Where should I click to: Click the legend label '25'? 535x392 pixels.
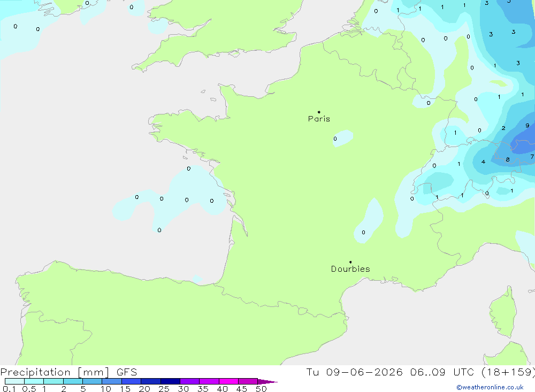coord(164,389)
